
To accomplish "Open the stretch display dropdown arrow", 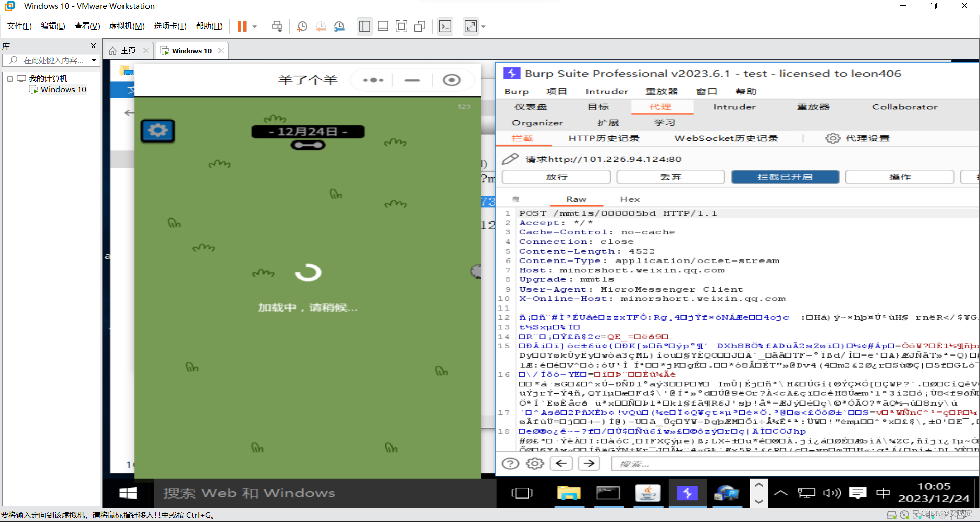I will click(x=483, y=26).
